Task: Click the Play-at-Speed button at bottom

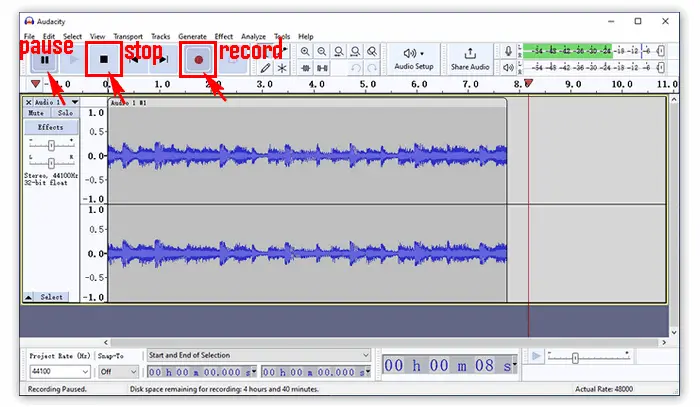Action: (x=536, y=356)
